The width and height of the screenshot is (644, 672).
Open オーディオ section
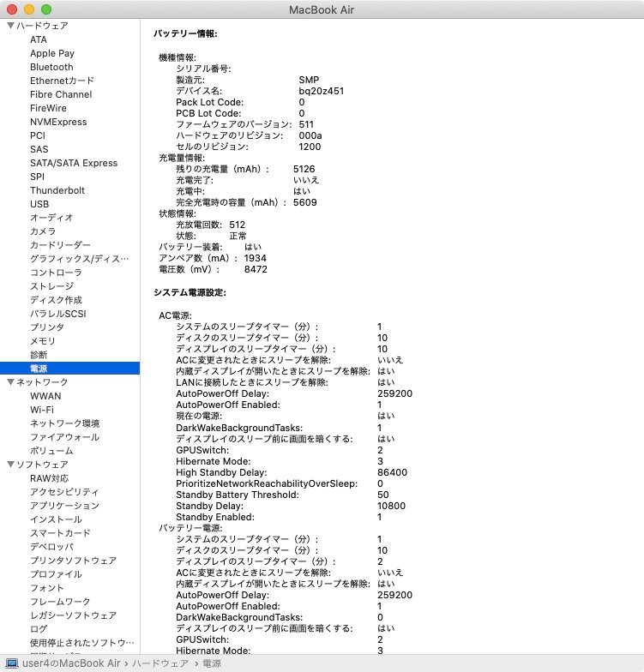coord(51,218)
